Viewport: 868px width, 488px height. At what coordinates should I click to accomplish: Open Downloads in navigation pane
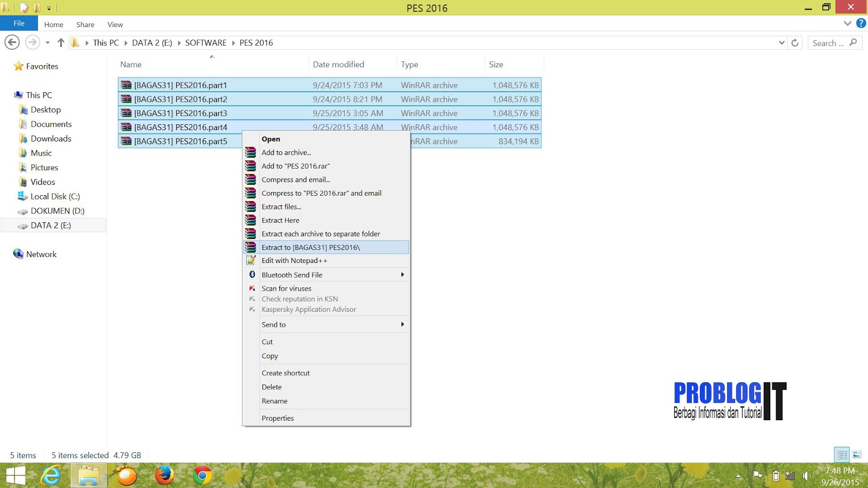coord(51,138)
